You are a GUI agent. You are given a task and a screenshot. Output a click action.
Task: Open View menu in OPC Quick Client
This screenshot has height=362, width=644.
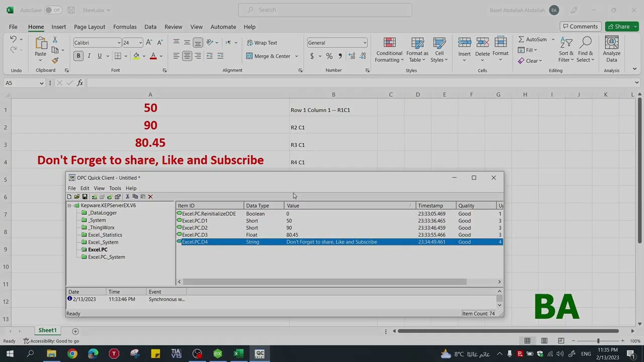(x=99, y=188)
